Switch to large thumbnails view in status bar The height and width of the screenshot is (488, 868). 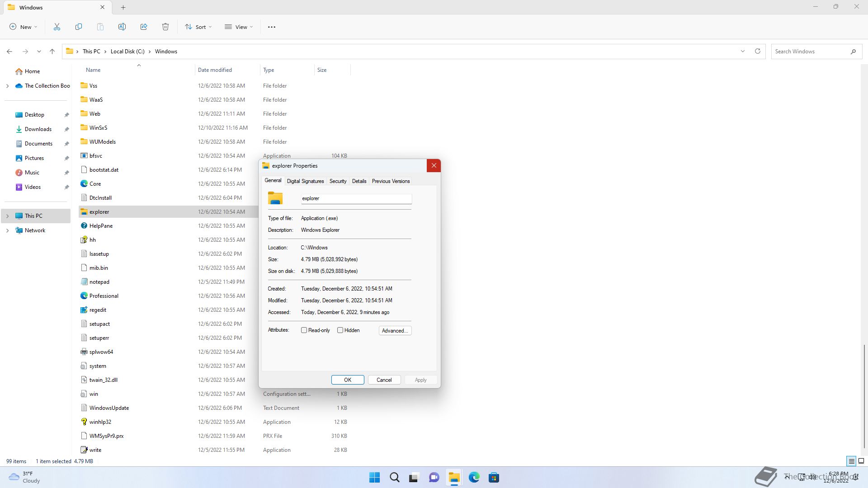click(861, 461)
